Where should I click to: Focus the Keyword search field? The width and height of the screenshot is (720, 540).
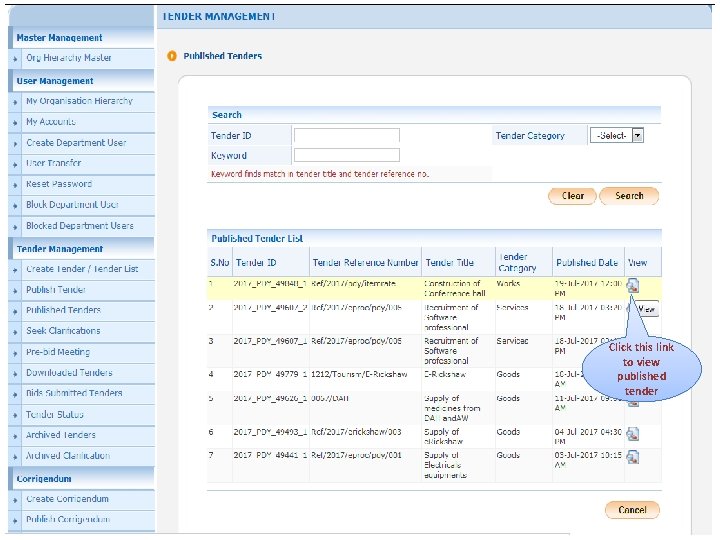pos(347,155)
